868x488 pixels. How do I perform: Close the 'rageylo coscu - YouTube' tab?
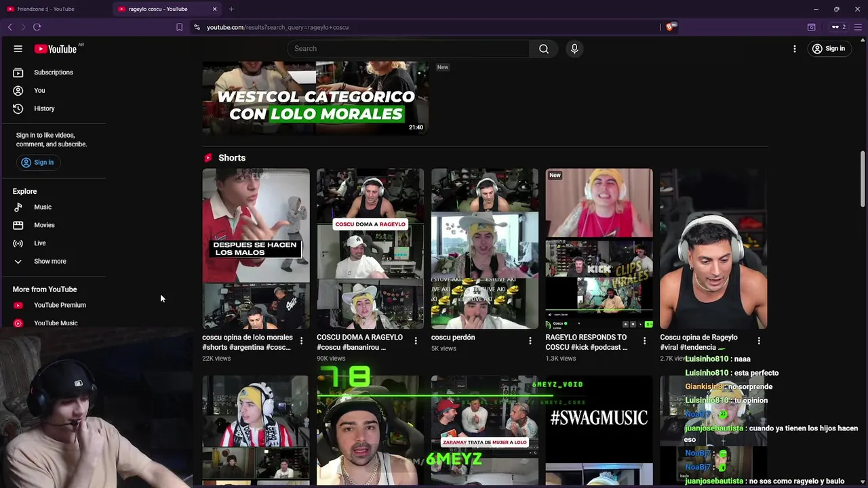pos(215,9)
